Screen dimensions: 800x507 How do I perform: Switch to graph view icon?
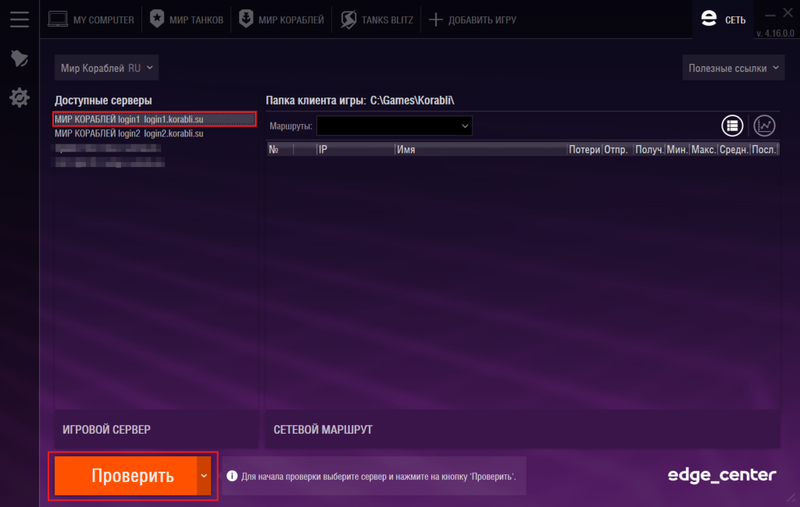click(764, 125)
